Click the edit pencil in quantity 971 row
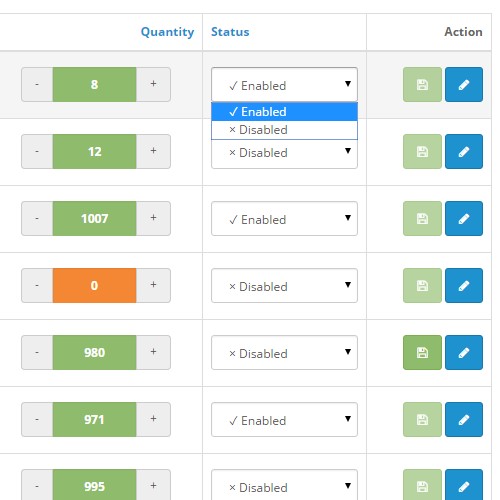500x500 pixels. pyautogui.click(x=464, y=419)
